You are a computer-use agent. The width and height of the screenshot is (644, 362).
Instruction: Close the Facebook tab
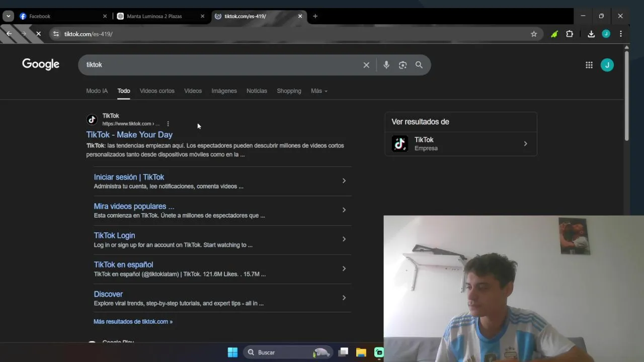105,16
